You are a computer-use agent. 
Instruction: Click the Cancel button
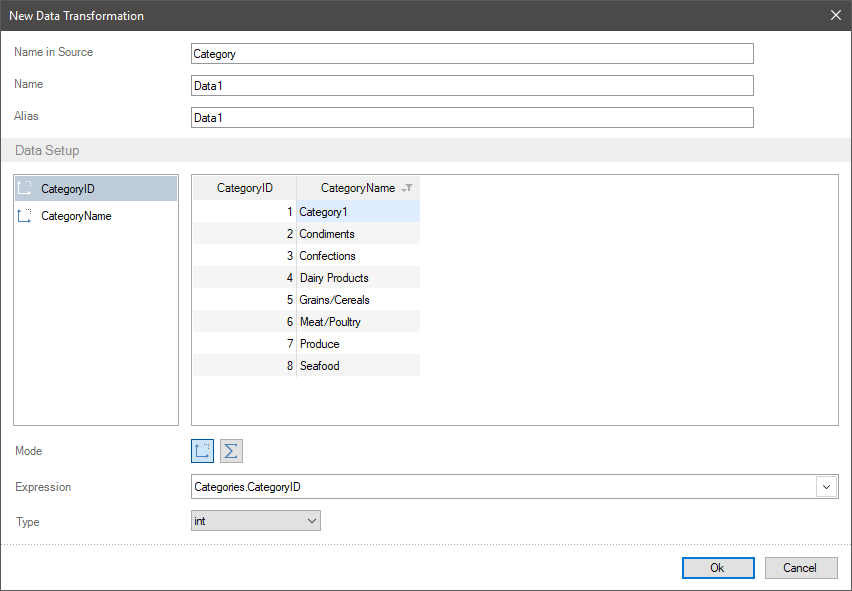coord(800,568)
